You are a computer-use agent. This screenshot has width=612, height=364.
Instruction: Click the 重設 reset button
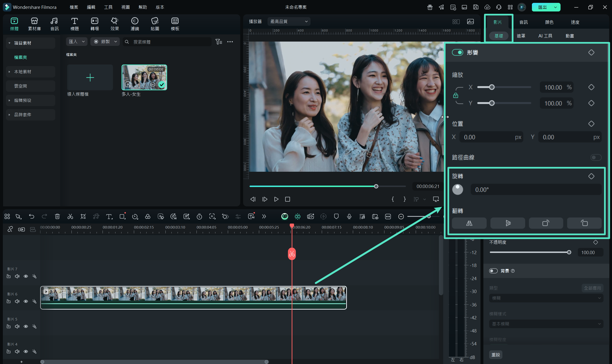click(x=496, y=355)
